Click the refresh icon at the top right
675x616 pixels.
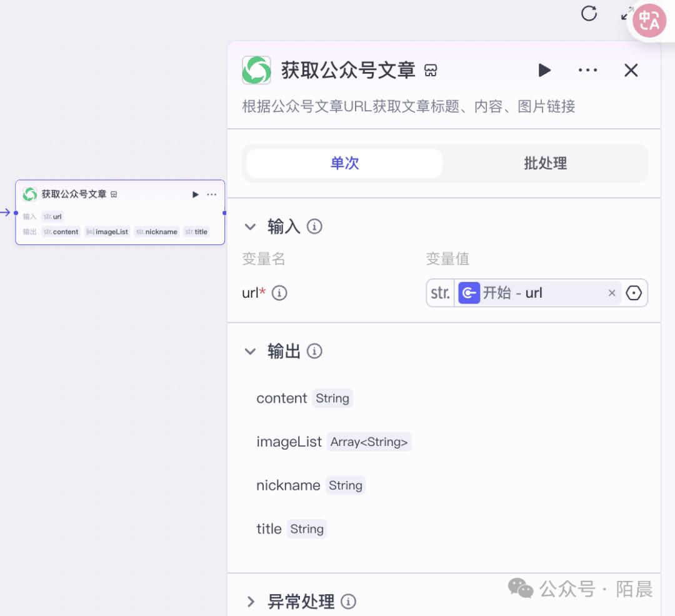click(x=589, y=14)
